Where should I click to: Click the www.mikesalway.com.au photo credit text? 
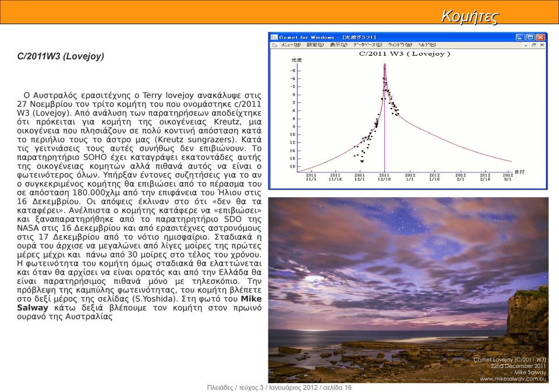pos(513,379)
